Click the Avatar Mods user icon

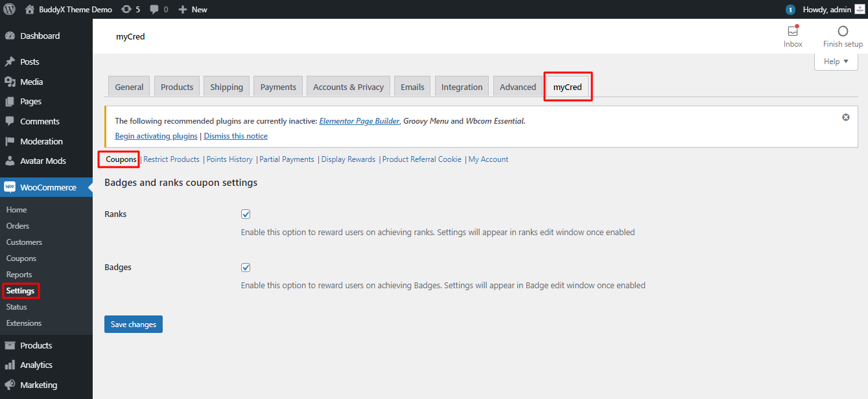tap(10, 161)
